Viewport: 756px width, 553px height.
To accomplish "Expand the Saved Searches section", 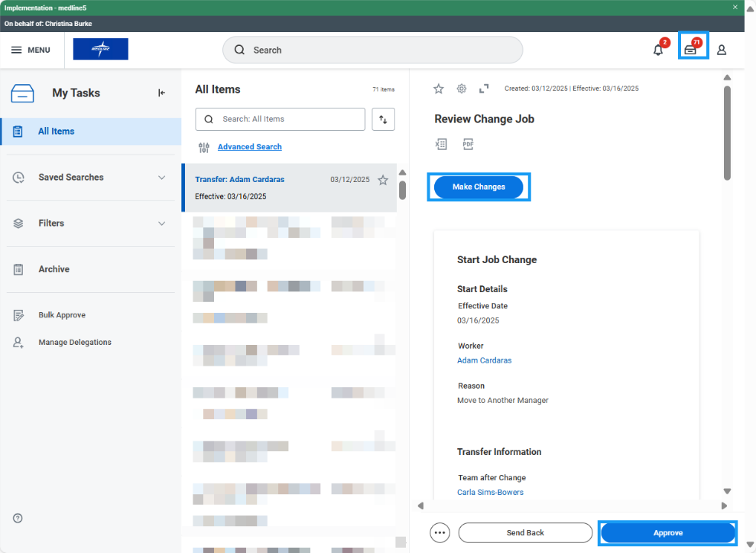I will 161,177.
